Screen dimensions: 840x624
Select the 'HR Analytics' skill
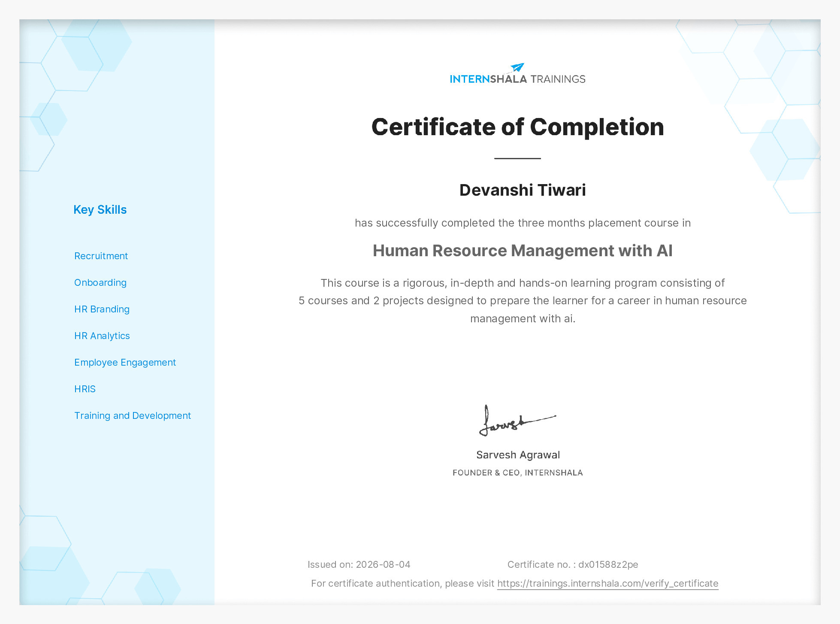pyautogui.click(x=102, y=336)
